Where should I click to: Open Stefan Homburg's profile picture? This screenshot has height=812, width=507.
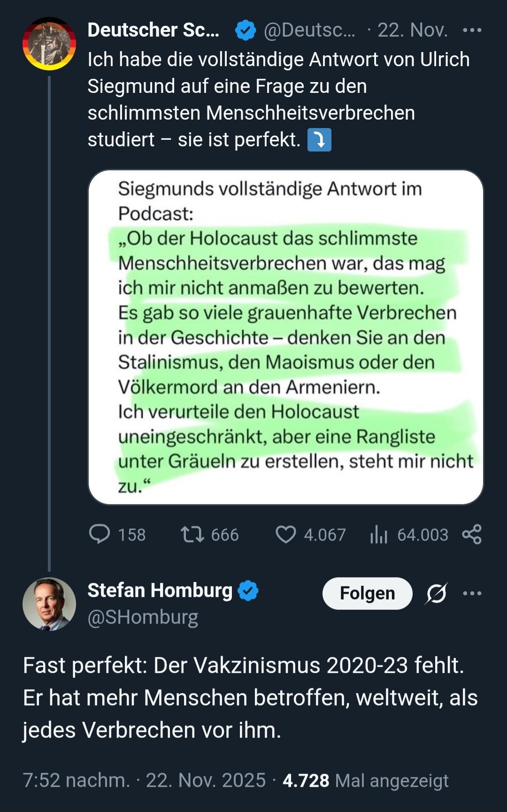coord(49,604)
